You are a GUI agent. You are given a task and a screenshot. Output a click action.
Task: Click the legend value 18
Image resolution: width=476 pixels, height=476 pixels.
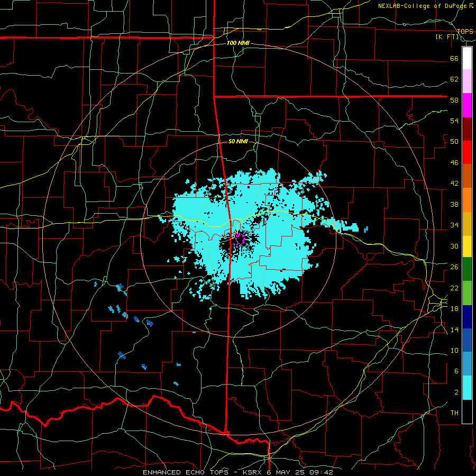pyautogui.click(x=454, y=309)
